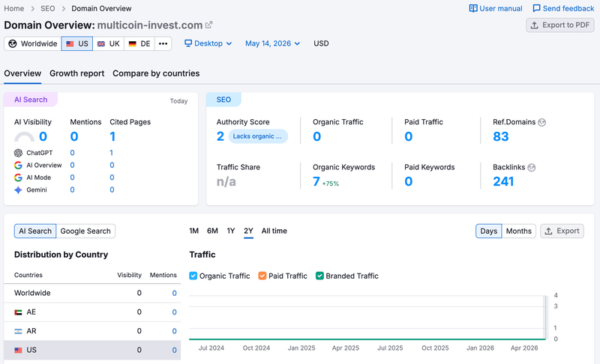
Task: Click the chart Export button
Action: 562,231
